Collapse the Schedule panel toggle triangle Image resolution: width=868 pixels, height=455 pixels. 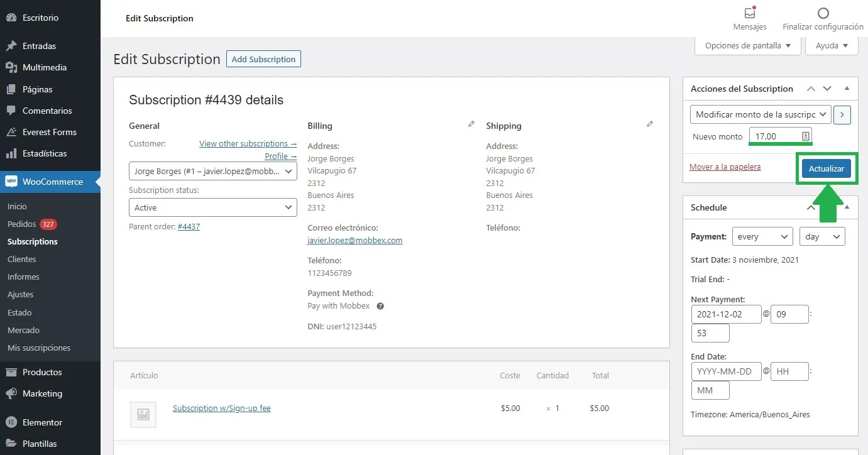pos(847,207)
